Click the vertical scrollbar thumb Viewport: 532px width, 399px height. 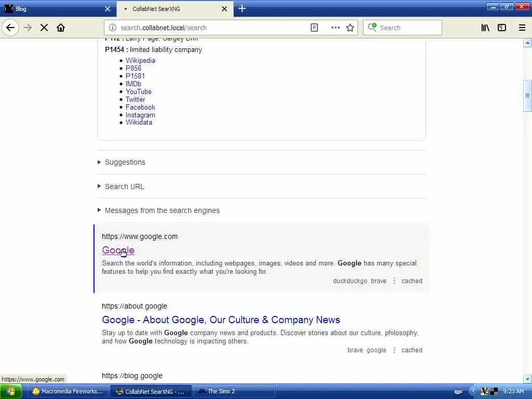[527, 96]
